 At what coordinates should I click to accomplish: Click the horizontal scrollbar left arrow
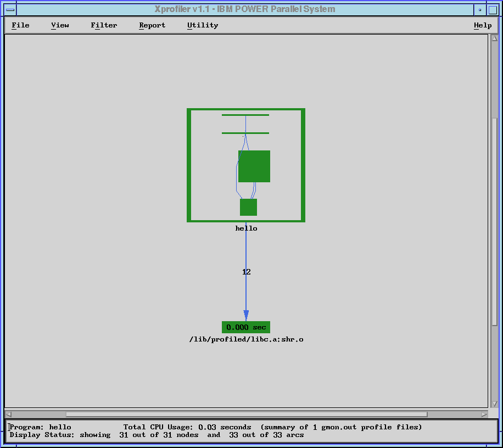tap(8, 415)
